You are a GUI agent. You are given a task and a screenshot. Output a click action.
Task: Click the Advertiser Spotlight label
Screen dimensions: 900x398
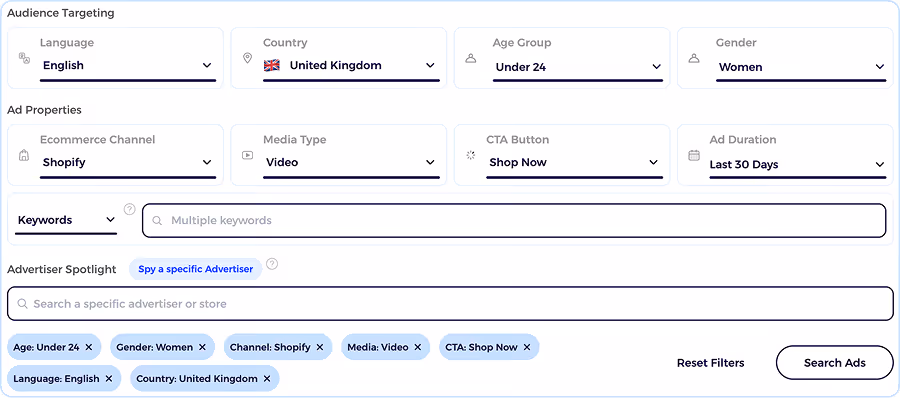point(61,269)
